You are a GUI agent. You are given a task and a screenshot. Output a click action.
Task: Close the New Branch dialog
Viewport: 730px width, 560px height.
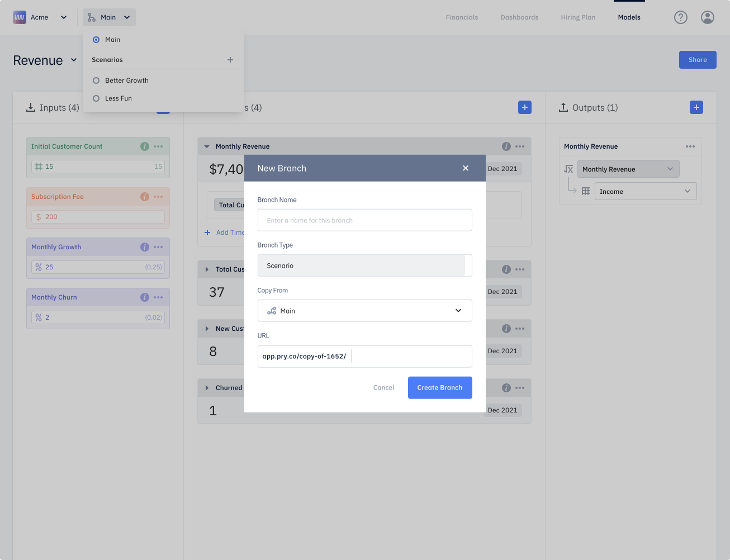465,168
